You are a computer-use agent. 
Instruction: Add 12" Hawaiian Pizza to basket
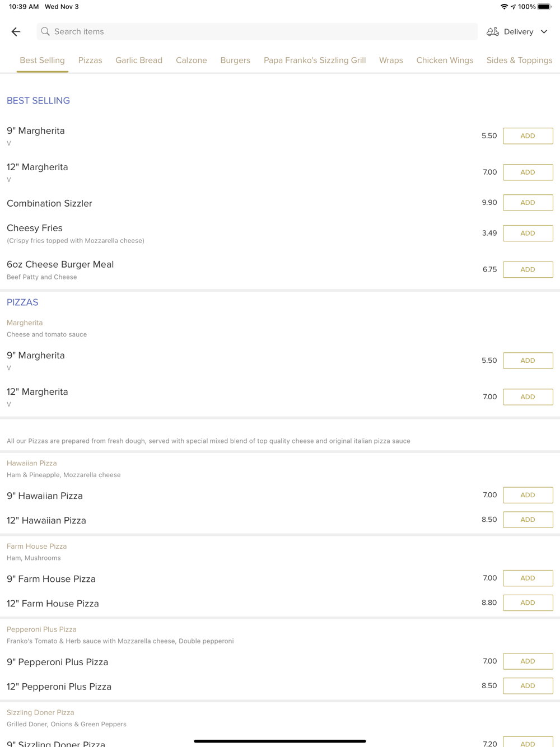[528, 520]
